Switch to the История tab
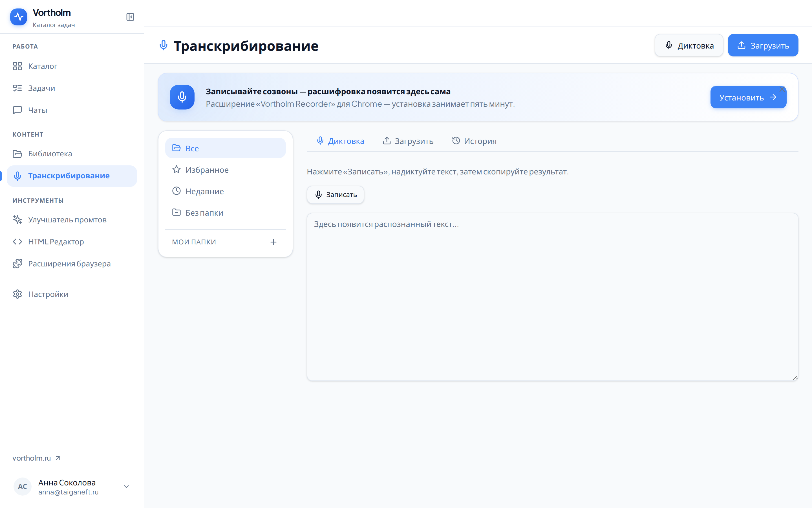Image resolution: width=812 pixels, height=508 pixels. click(x=474, y=141)
